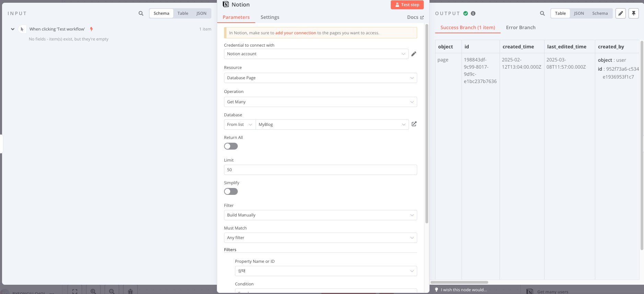Click the edit output pencil button
The width and height of the screenshot is (644, 294).
tap(621, 13)
